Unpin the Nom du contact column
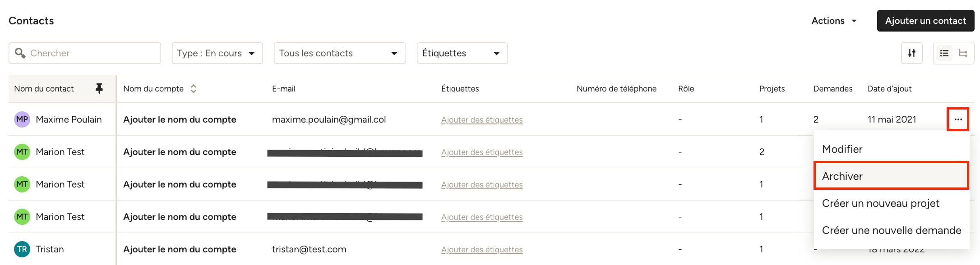This screenshot has width=980, height=265. [99, 89]
